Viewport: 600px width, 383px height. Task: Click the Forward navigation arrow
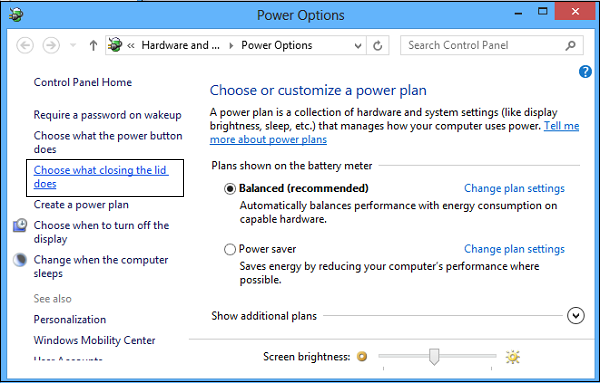pos(51,46)
